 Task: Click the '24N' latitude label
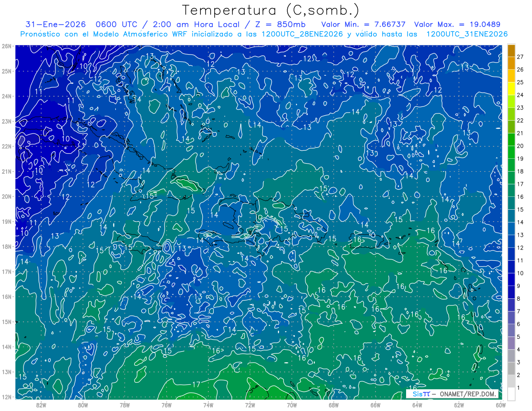(6, 96)
